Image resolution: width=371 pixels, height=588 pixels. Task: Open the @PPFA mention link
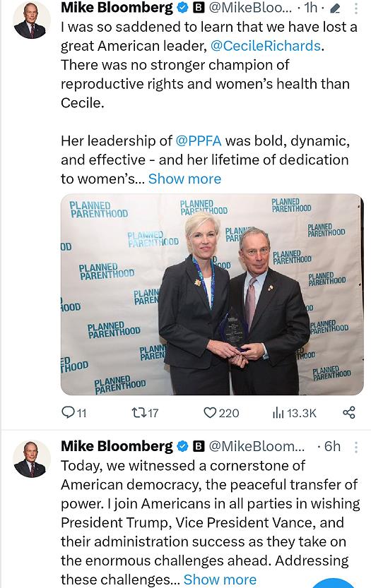coord(199,140)
